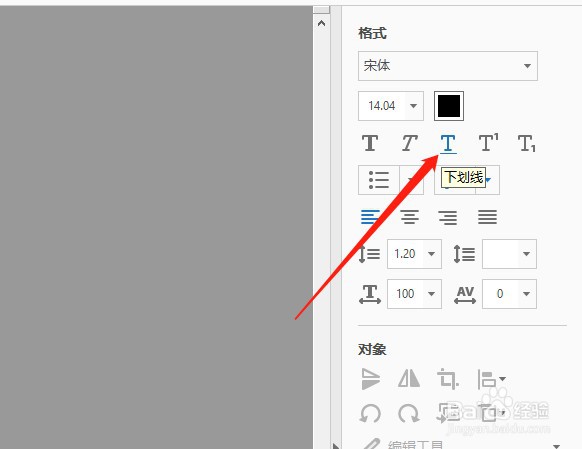Align text center

click(409, 217)
